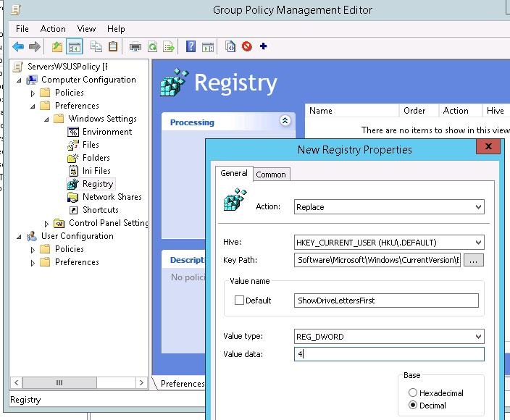
Task: Sort by the Order column header
Action: pos(419,111)
